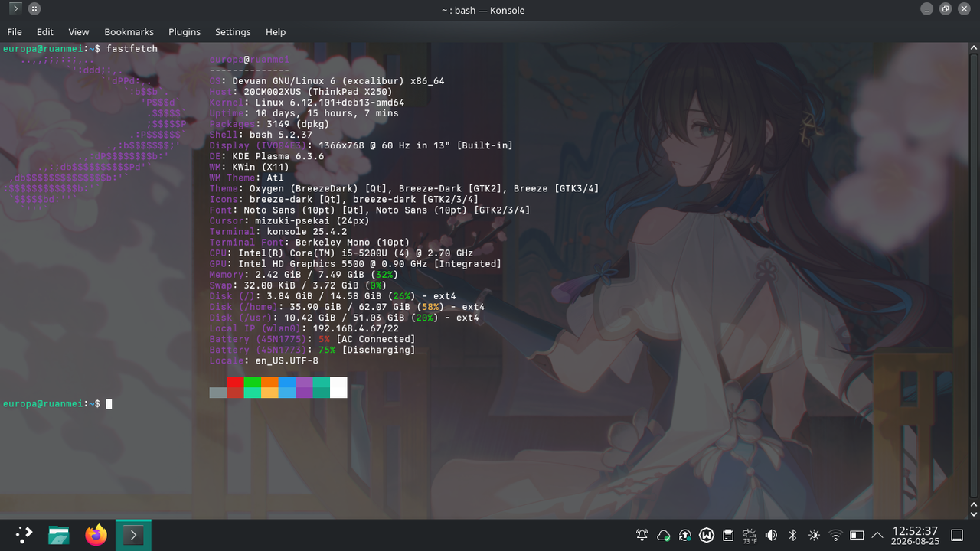Open the Wi-Fi networks tray icon

tap(836, 535)
